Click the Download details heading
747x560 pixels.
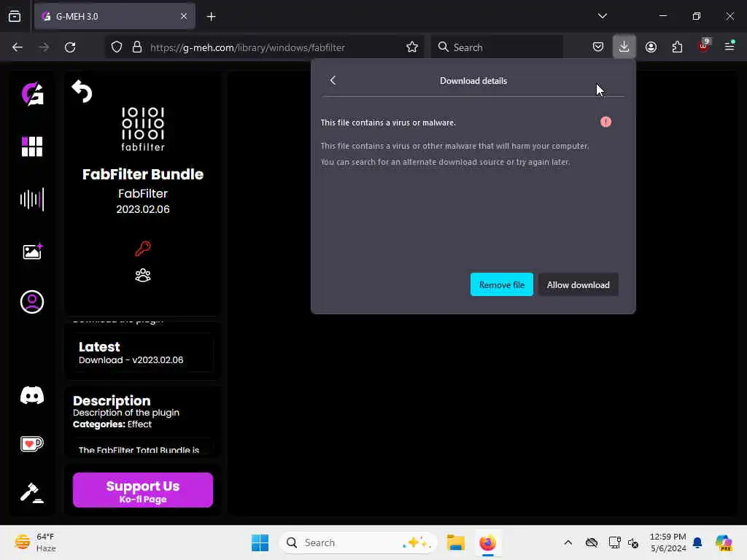pos(473,81)
